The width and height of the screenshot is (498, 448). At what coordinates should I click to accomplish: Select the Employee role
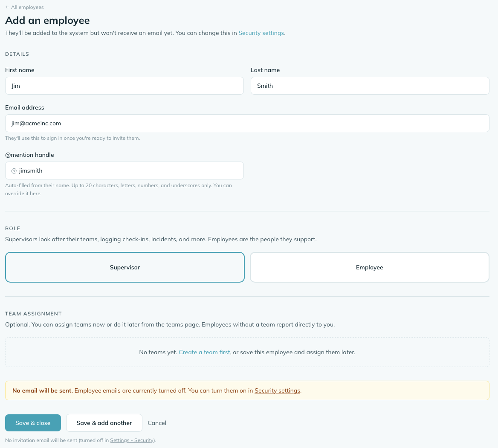[x=370, y=267]
